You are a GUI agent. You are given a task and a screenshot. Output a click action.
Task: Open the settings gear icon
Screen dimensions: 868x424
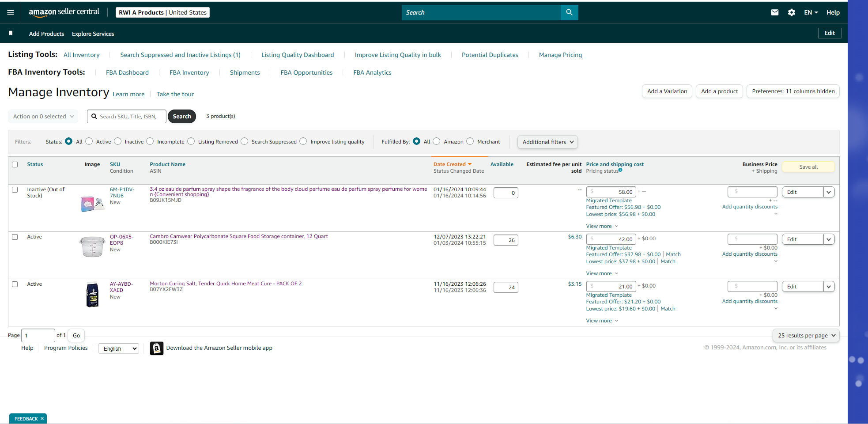click(792, 12)
